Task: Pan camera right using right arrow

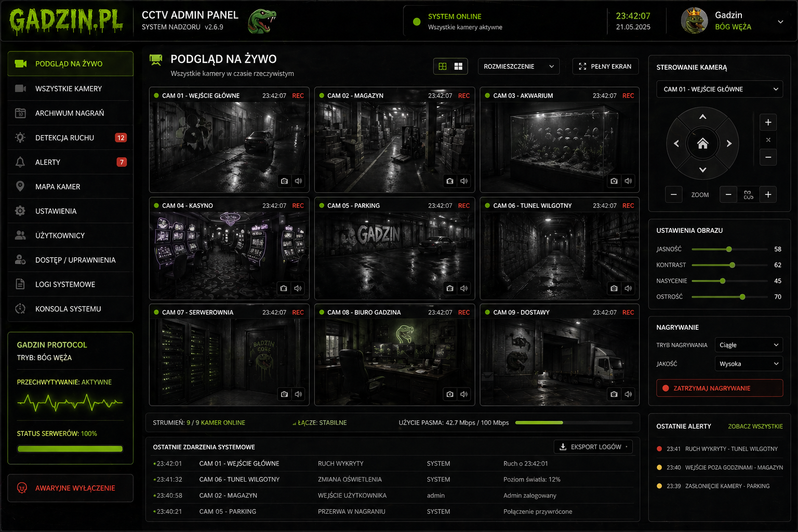Action: [729, 143]
